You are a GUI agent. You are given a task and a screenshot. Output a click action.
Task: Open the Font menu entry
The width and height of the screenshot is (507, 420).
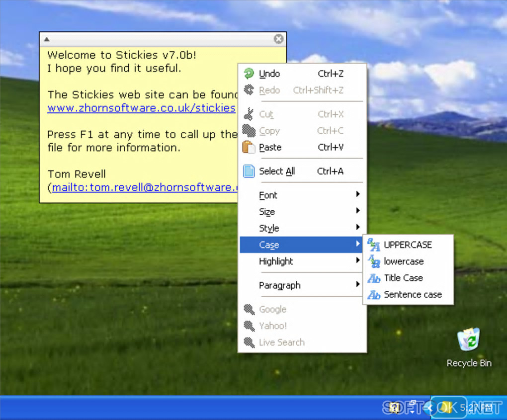coord(301,195)
